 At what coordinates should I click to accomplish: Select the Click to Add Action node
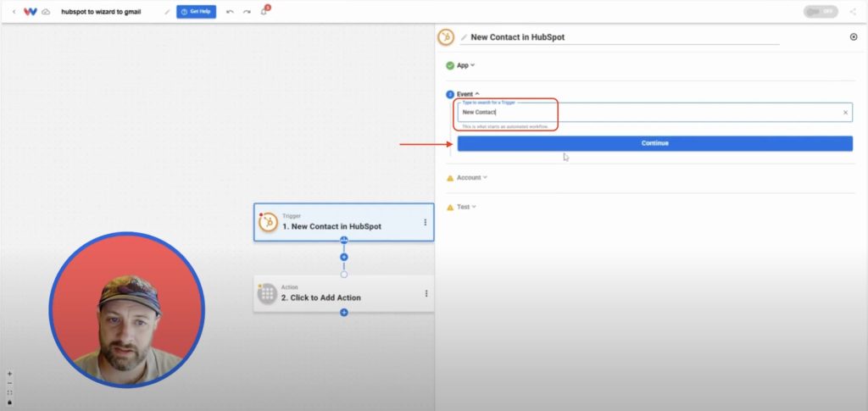[344, 293]
